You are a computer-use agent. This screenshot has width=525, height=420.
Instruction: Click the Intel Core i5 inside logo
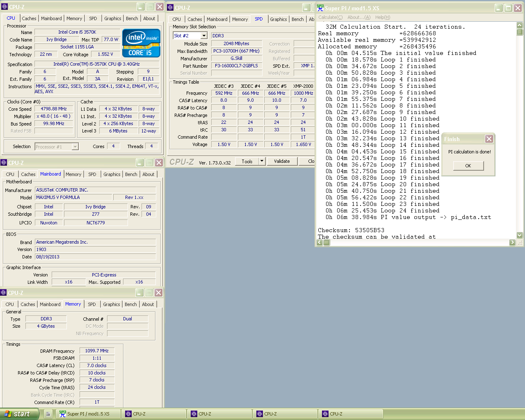(141, 43)
